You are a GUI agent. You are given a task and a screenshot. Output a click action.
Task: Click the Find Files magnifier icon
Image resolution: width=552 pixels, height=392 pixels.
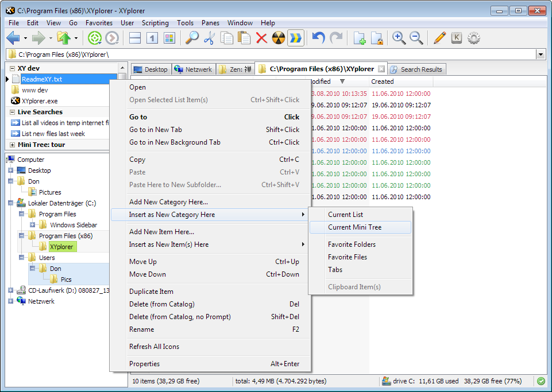pyautogui.click(x=191, y=38)
